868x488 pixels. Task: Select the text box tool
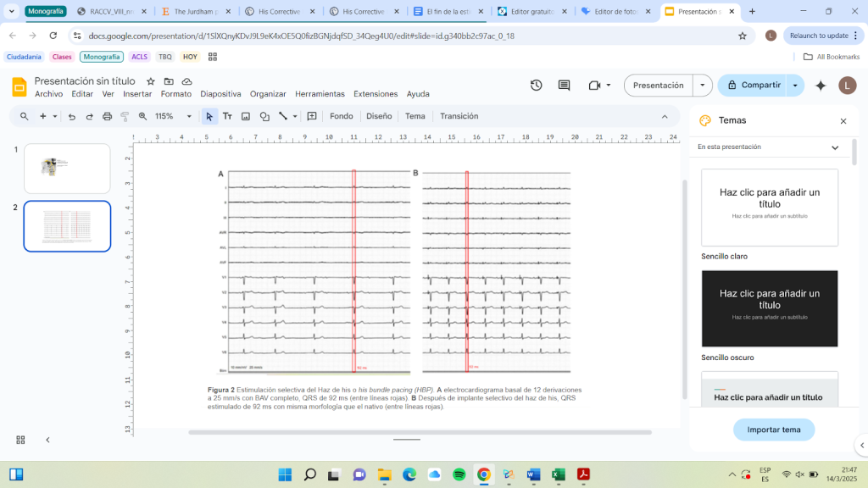pos(227,116)
